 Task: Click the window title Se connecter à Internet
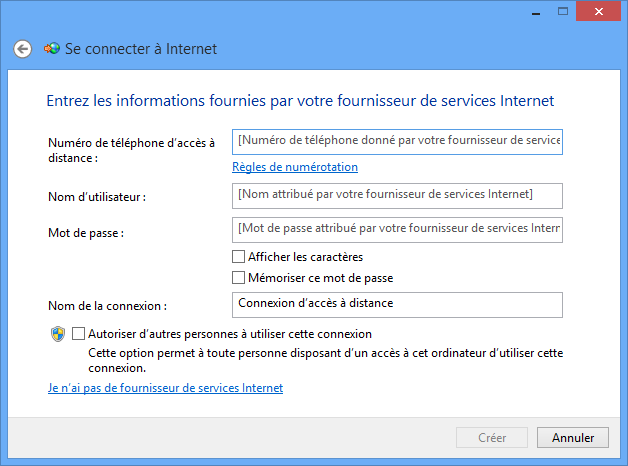141,49
